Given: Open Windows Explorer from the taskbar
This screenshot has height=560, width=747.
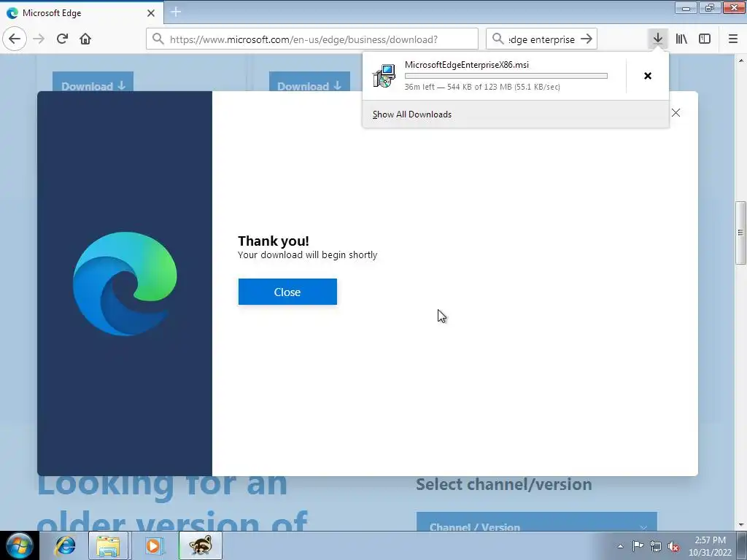Looking at the screenshot, I should 108,545.
